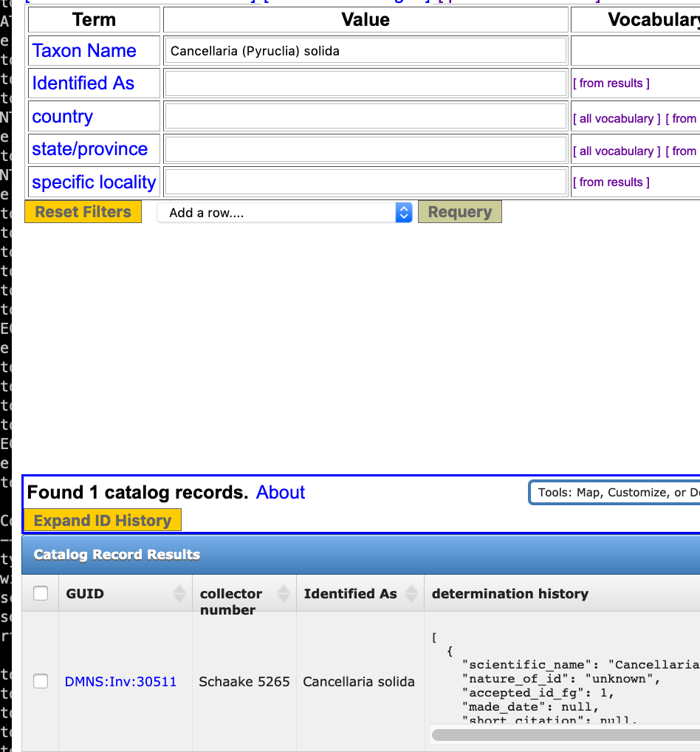Sort results by Identified As column
This screenshot has width=700, height=752.
[x=360, y=593]
